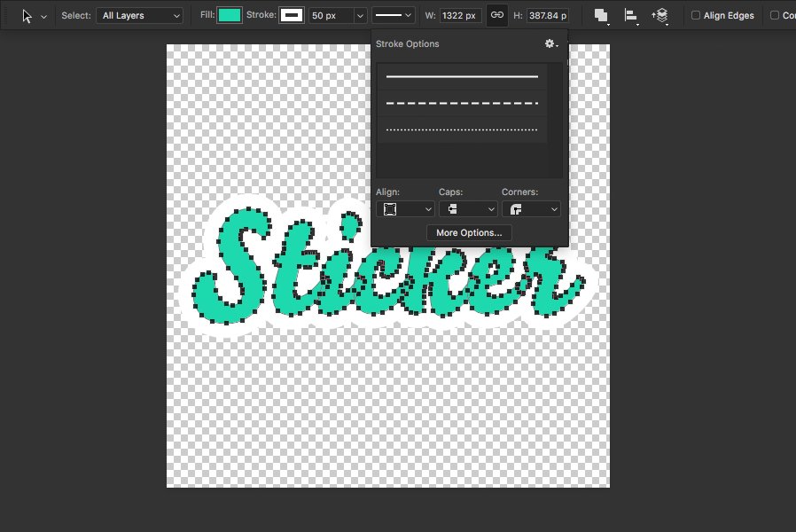Expand the Select All Layers dropdown
This screenshot has width=796, height=532.
tap(139, 16)
